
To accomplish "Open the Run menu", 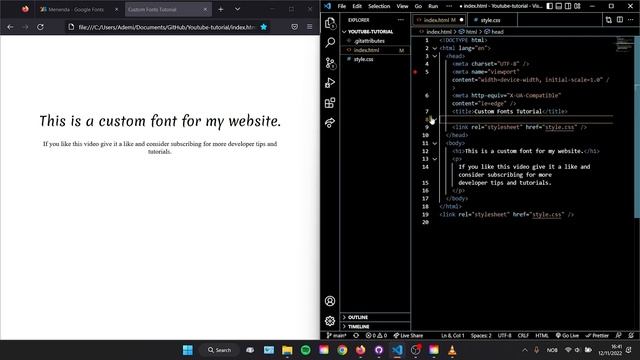I will click(x=433, y=6).
